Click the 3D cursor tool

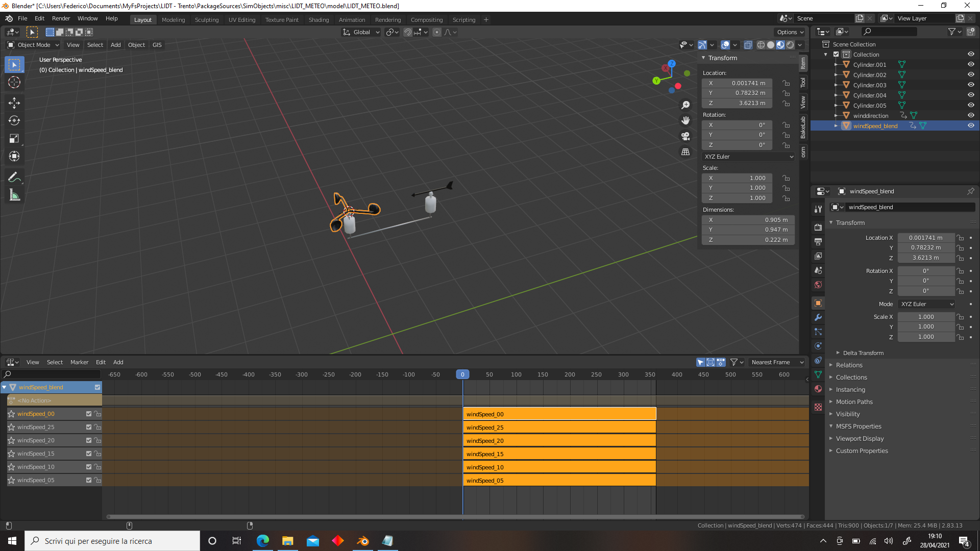coord(14,82)
